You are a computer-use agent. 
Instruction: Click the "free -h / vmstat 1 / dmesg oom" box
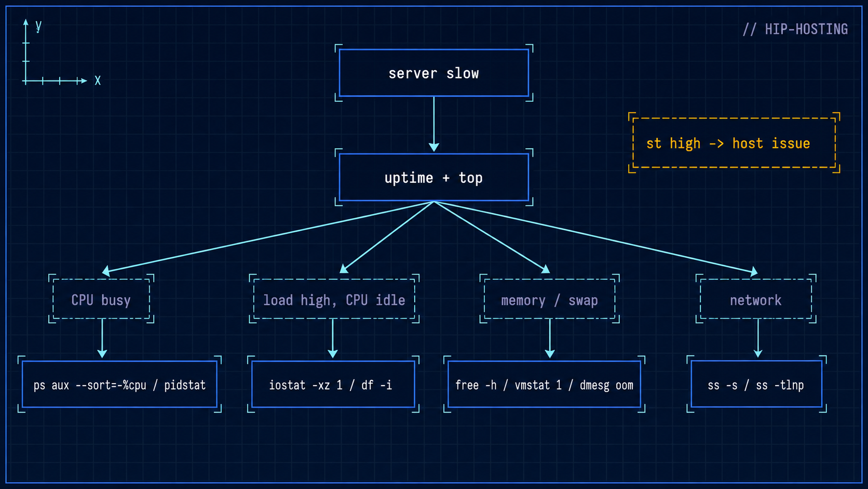[x=544, y=385]
